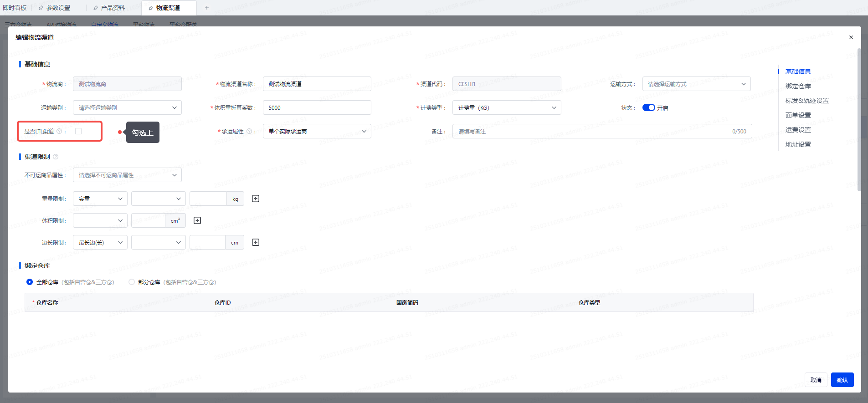Viewport: 868px width, 403px height.
Task: Jump to 面单设置 section
Action: pyautogui.click(x=798, y=115)
